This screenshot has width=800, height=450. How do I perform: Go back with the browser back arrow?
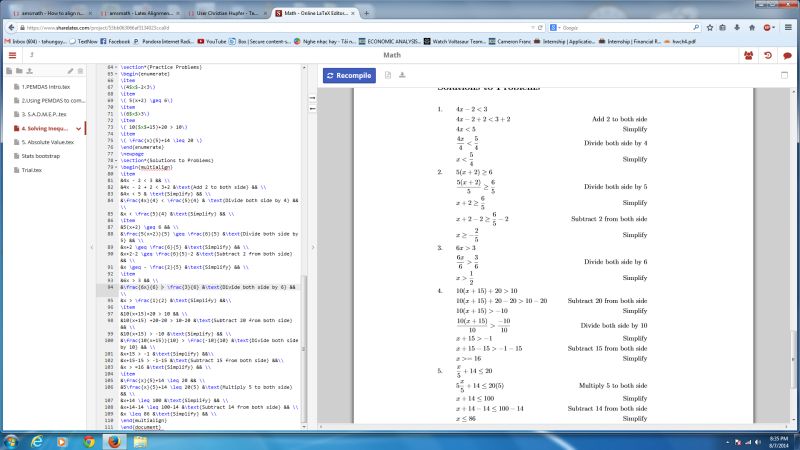click(x=11, y=28)
